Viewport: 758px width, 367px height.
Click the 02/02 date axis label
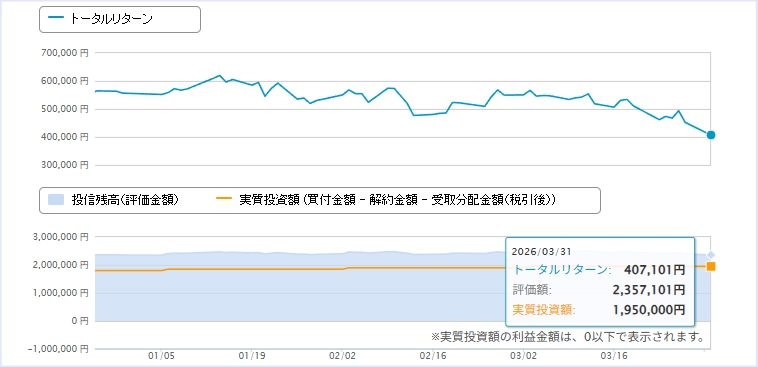(x=342, y=357)
